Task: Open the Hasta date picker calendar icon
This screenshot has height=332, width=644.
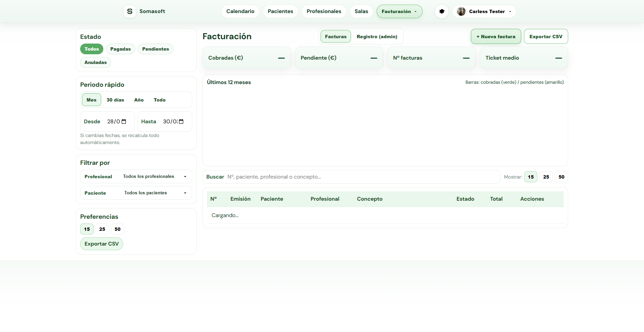Action: (x=180, y=121)
